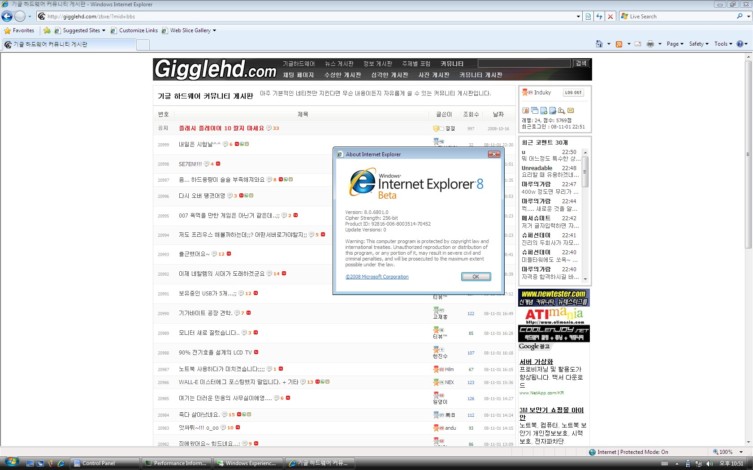Expand the Web Slice Gallery dropdown
The image size is (753, 470).
[x=214, y=30]
